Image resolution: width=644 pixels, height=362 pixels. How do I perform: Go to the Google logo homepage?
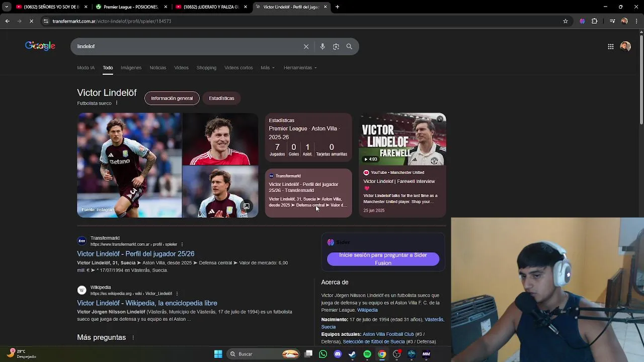pyautogui.click(x=40, y=46)
